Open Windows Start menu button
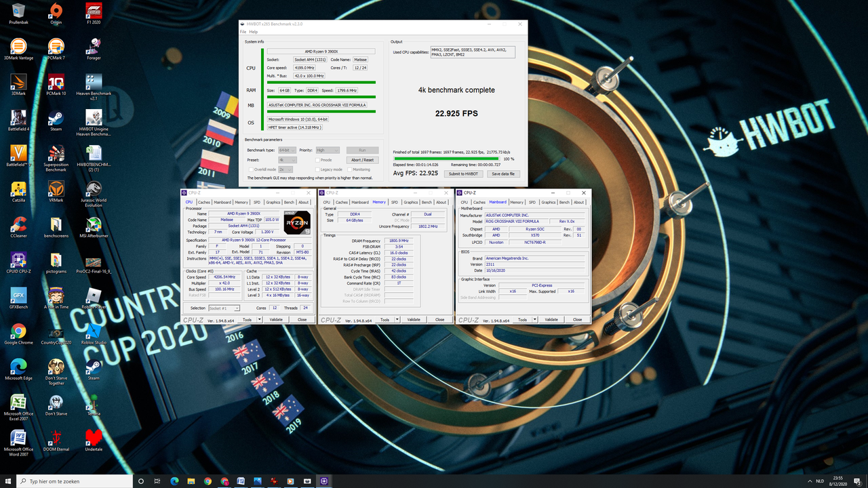This screenshot has width=868, height=488. [9, 481]
